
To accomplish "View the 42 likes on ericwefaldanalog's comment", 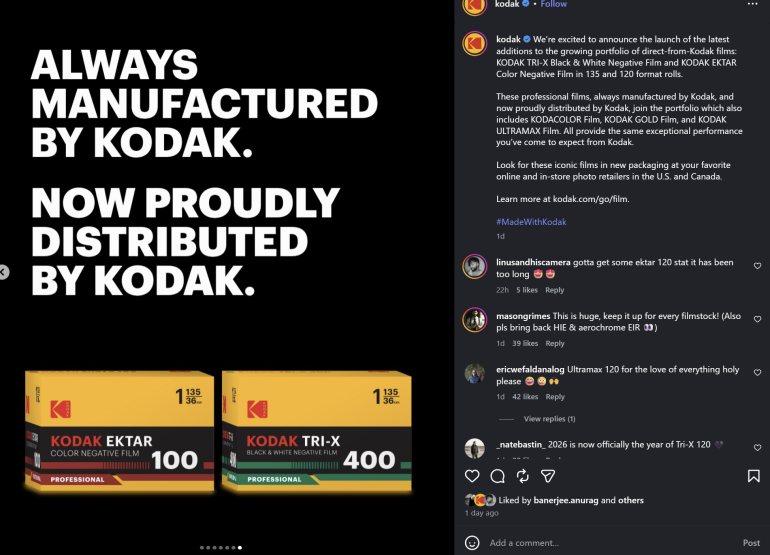I will [527, 397].
